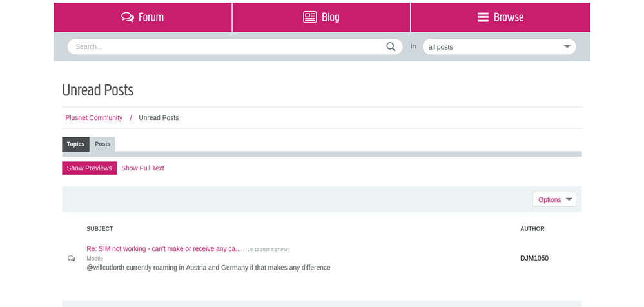The height and width of the screenshot is (307, 644).
Task: Click the AUTHOR column header
Action: coord(532,229)
